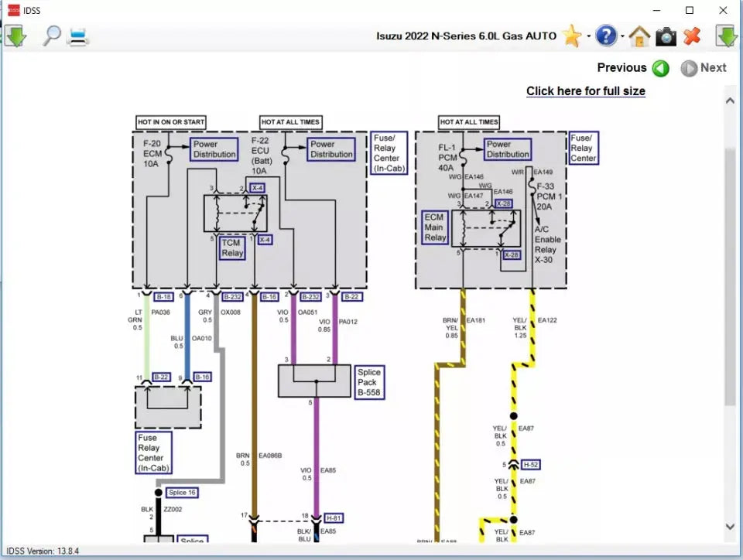The height and width of the screenshot is (560, 743).
Task: Open the search magnifier tool
Action: (51, 36)
